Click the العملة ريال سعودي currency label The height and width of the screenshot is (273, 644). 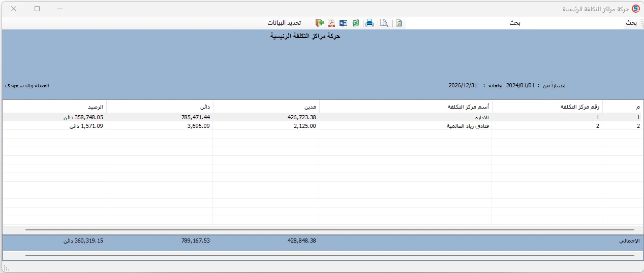pos(27,86)
